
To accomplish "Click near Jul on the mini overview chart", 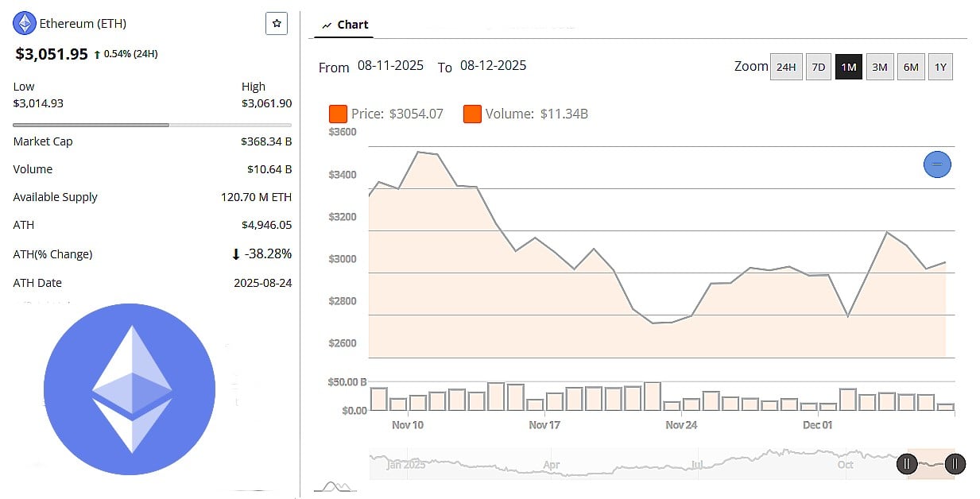I will pos(697,463).
